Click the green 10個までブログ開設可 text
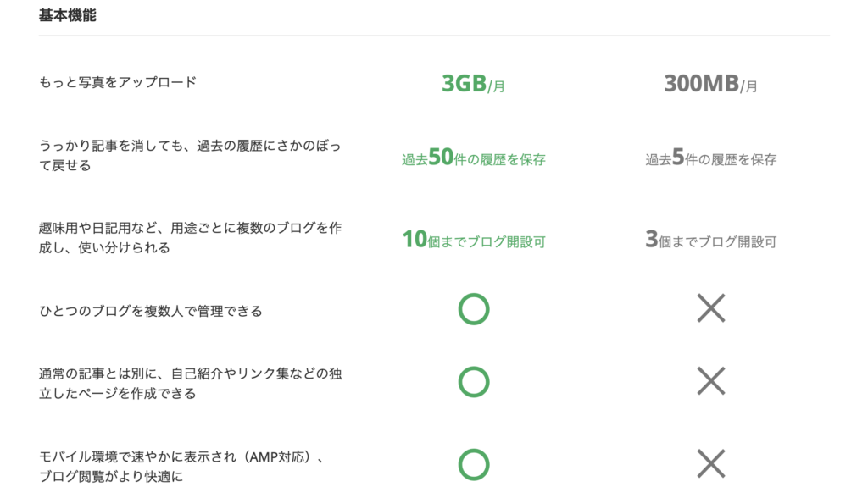This screenshot has height=498, width=868. (x=473, y=241)
